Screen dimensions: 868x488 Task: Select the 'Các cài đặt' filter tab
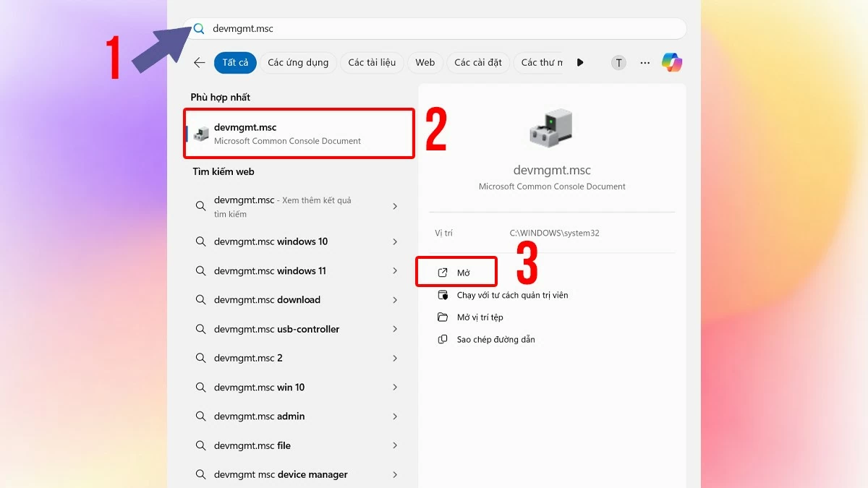(x=477, y=63)
